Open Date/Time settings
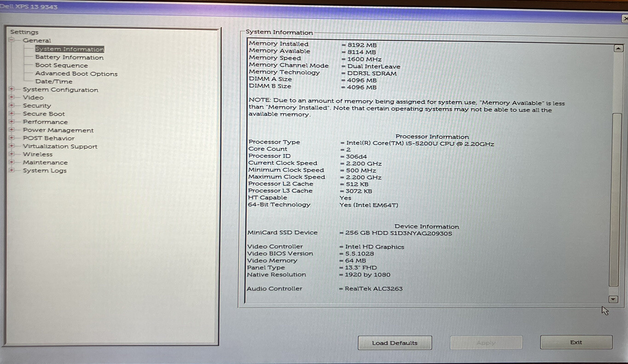 (x=54, y=81)
